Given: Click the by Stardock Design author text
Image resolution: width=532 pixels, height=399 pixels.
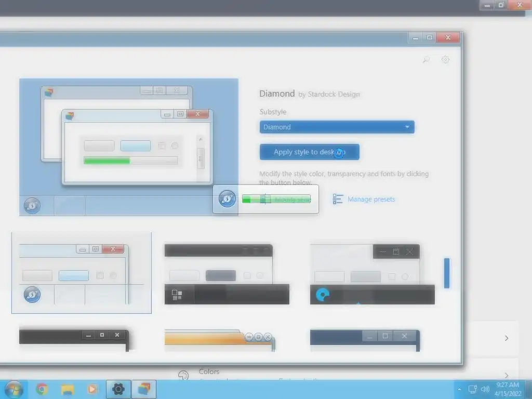Looking at the screenshot, I should point(329,95).
